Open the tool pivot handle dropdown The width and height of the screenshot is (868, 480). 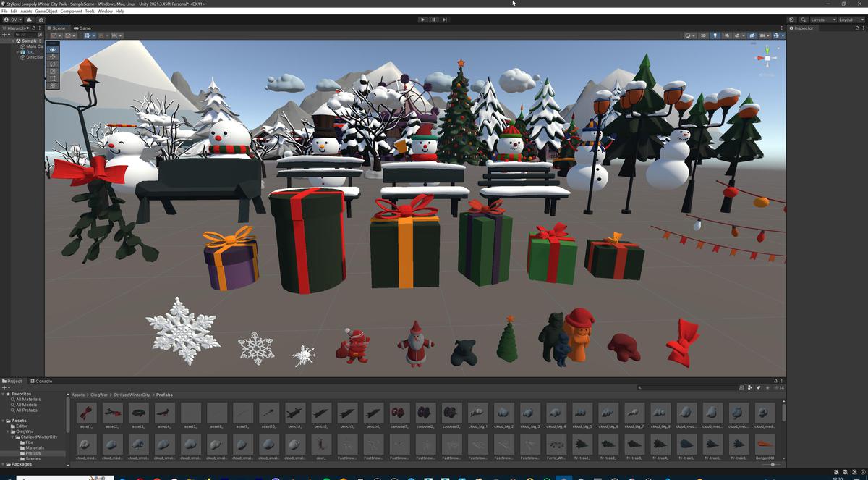[57, 35]
